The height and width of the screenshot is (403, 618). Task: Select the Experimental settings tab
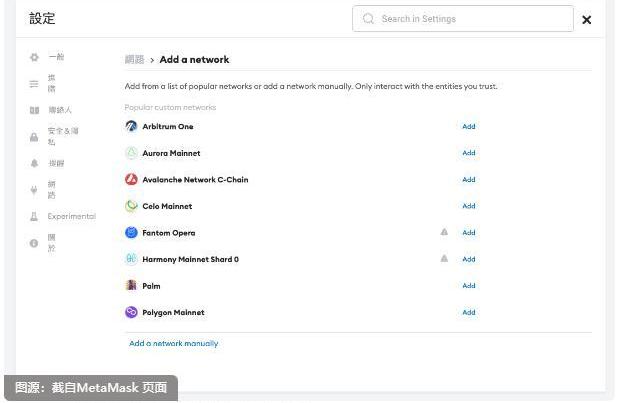pyautogui.click(x=72, y=216)
